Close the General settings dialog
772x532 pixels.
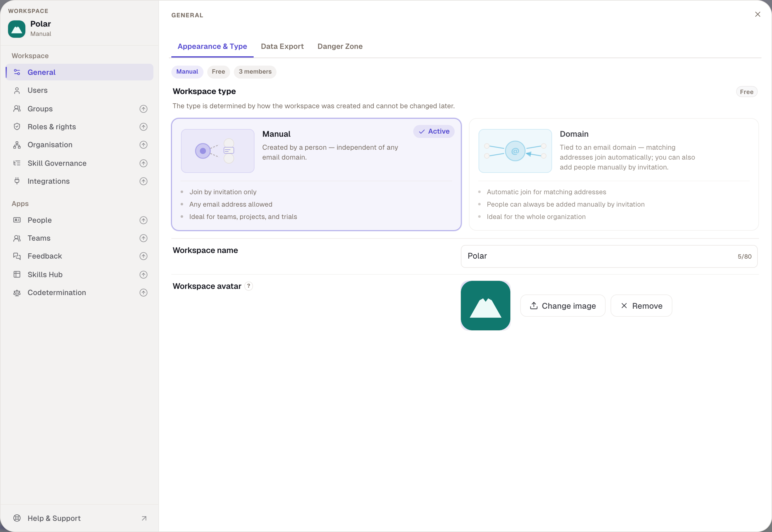click(x=757, y=14)
